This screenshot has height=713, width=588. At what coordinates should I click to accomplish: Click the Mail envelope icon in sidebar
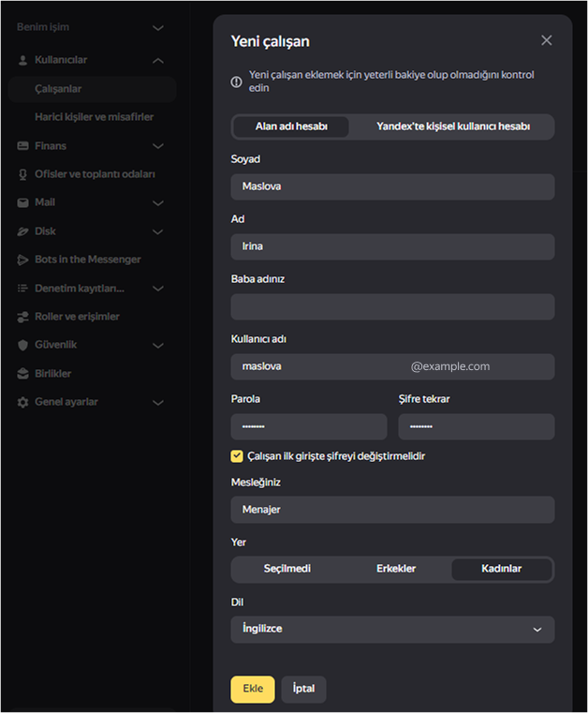(x=24, y=202)
